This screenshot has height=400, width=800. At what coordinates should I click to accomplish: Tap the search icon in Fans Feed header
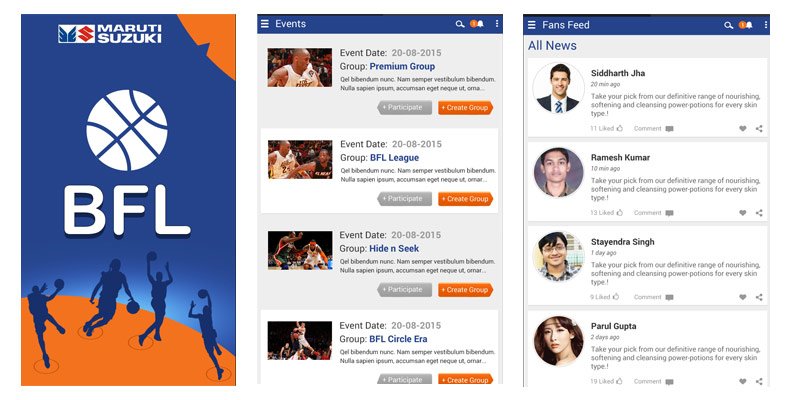(x=728, y=25)
